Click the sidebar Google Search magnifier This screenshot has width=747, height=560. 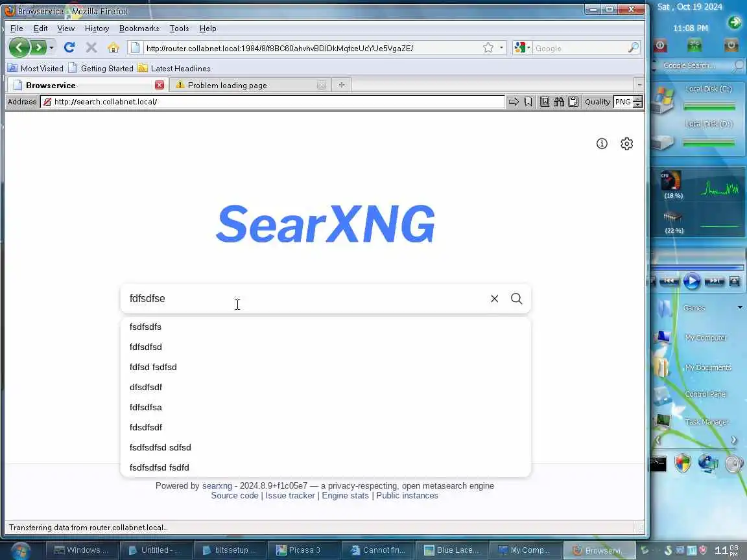[737, 65]
